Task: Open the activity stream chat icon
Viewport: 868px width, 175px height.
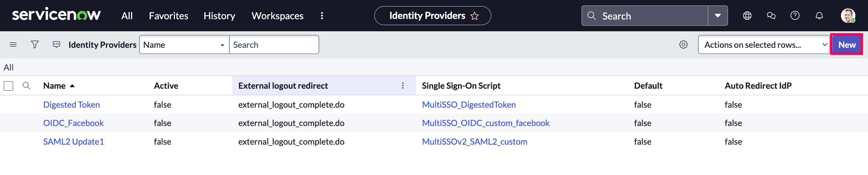Action: click(x=56, y=45)
